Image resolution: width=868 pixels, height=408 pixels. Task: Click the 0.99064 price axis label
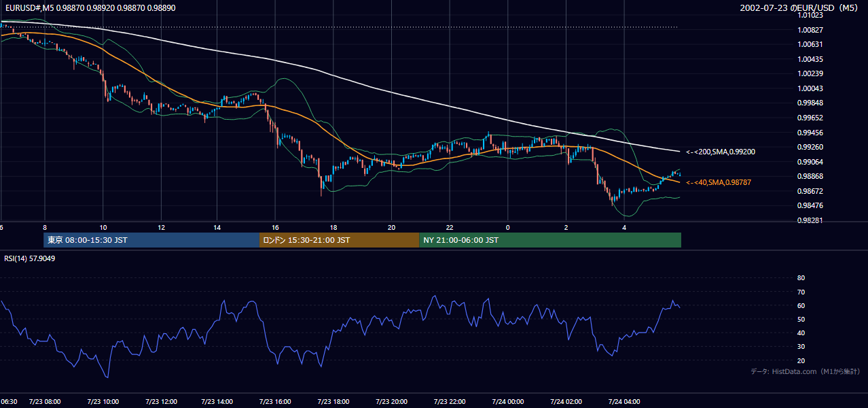tap(810, 162)
